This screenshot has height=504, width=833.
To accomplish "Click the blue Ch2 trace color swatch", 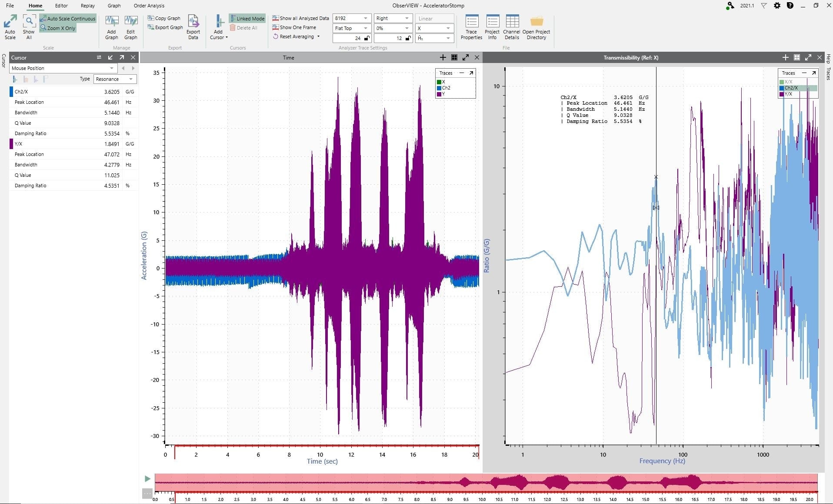I will (439, 88).
